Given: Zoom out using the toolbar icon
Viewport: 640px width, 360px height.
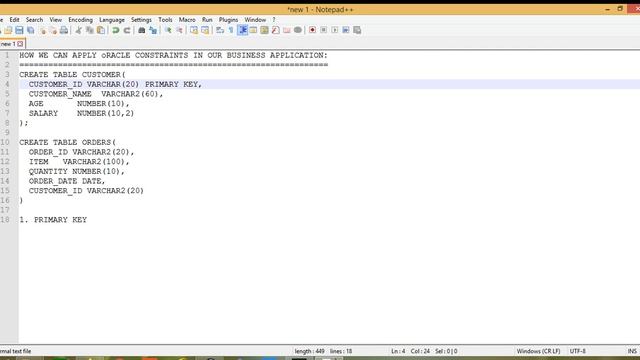Looking at the screenshot, I should (179, 30).
